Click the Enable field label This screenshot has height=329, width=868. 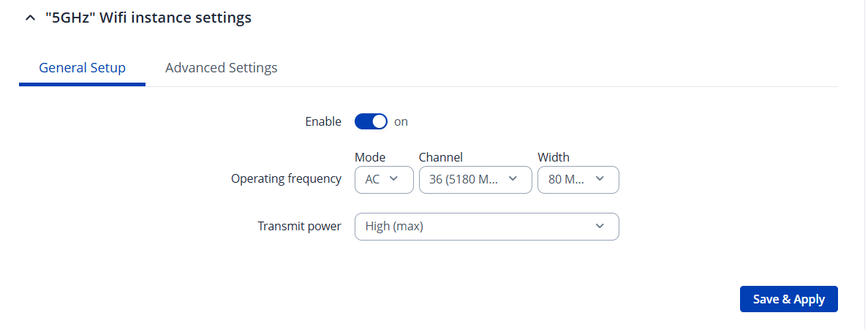pos(322,122)
